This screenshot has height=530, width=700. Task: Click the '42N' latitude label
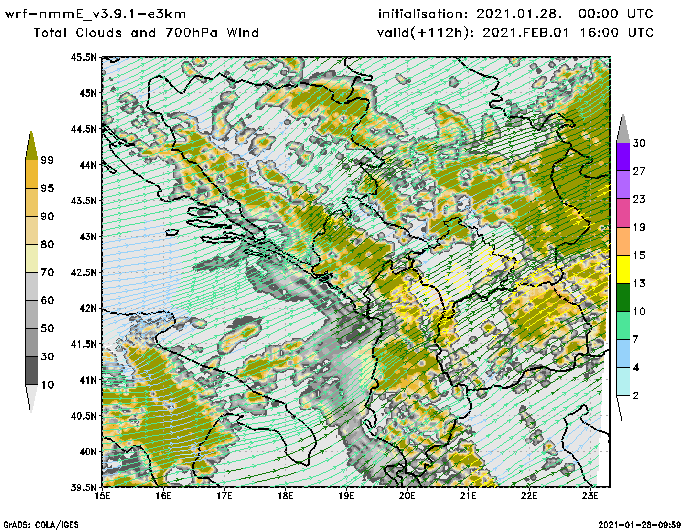87,308
